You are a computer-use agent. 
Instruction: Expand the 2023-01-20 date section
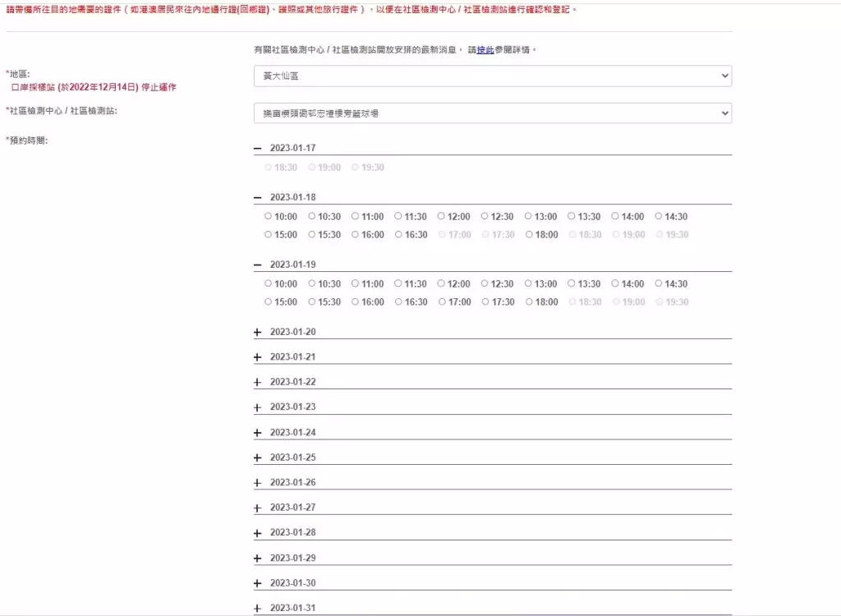tap(258, 333)
